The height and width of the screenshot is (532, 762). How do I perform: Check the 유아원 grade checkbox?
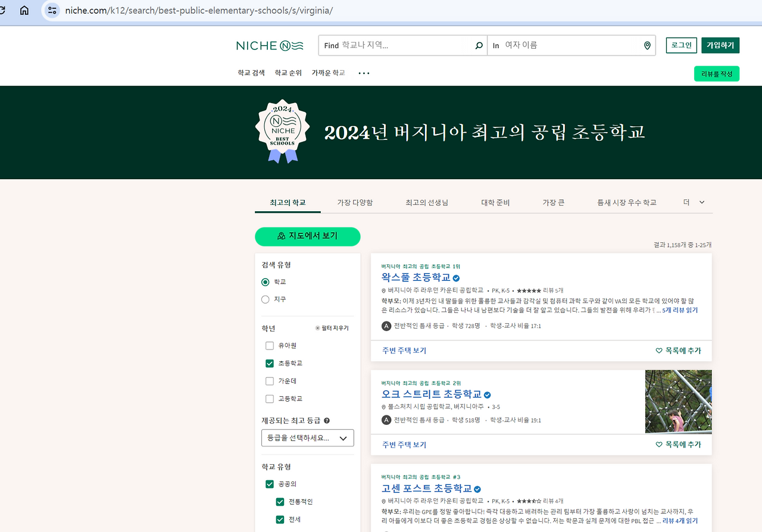(270, 346)
